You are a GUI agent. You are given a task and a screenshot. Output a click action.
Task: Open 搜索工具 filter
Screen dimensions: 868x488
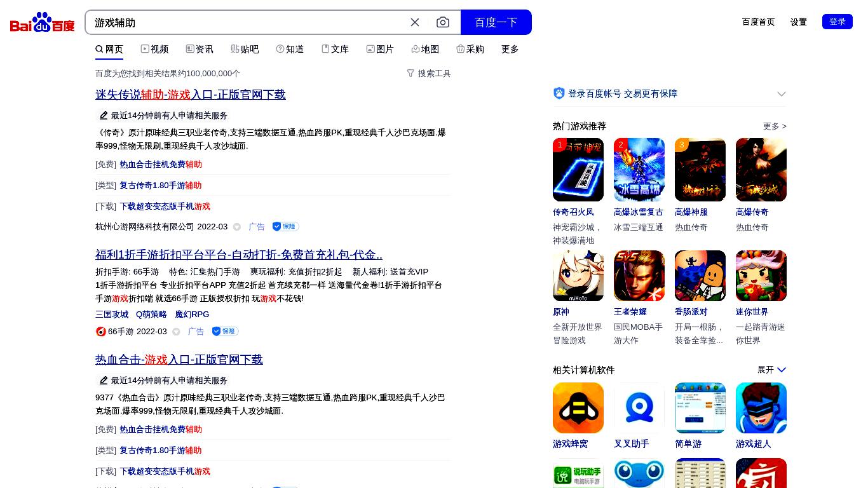[x=429, y=74]
